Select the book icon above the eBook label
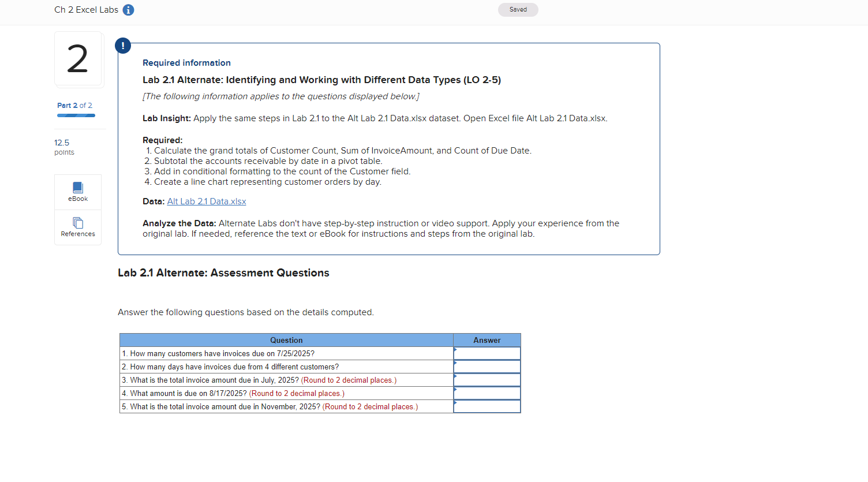 pyautogui.click(x=77, y=187)
